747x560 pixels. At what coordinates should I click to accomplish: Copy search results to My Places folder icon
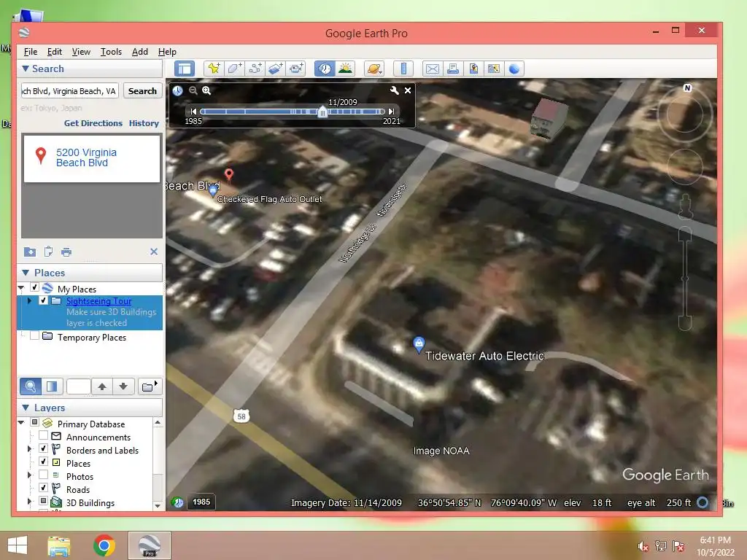[x=29, y=252]
